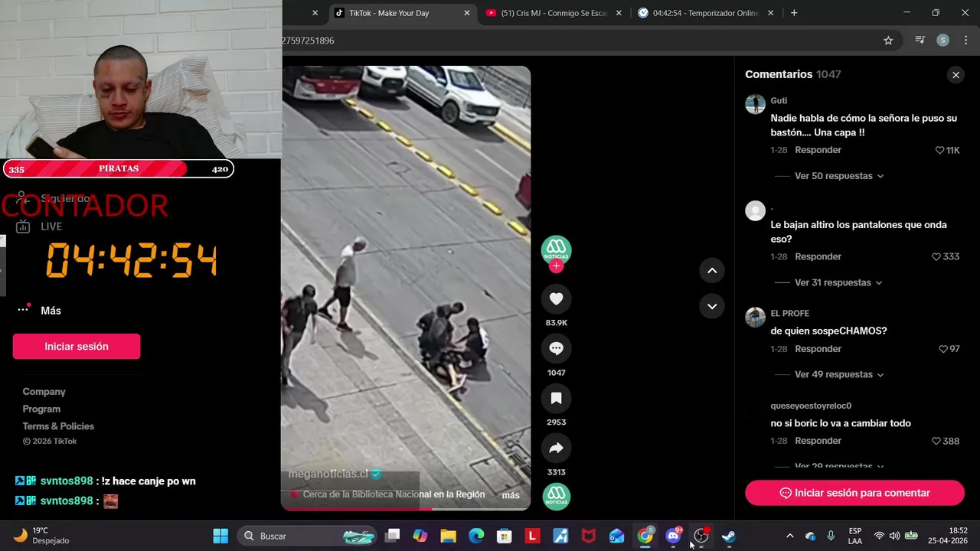Open the LIVE section in TikTok sidebar
This screenshot has width=980, height=551.
[38, 227]
